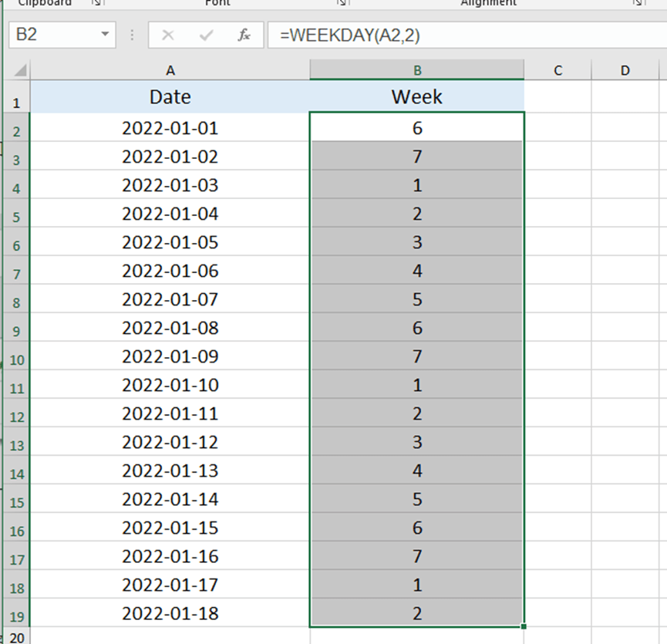Viewport: 667px width, 644px height.
Task: Click Week value next to 2022-01-01
Action: pyautogui.click(x=417, y=127)
